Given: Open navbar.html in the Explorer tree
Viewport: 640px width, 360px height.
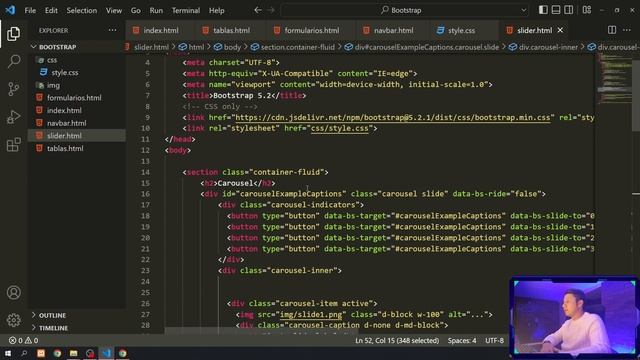Looking at the screenshot, I should pos(67,123).
